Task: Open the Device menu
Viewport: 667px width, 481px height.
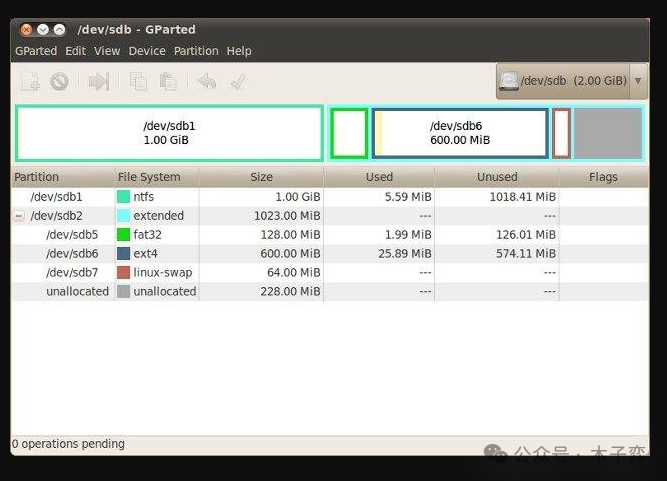Action: [x=147, y=51]
